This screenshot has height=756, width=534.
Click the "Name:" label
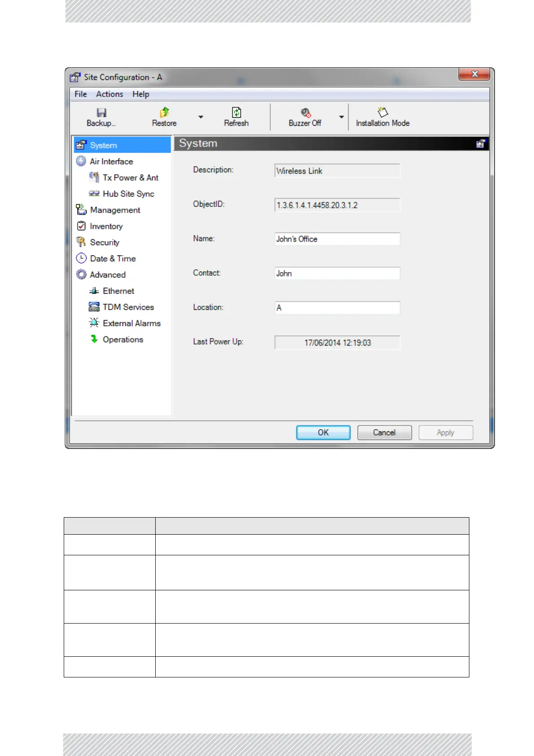coord(204,238)
